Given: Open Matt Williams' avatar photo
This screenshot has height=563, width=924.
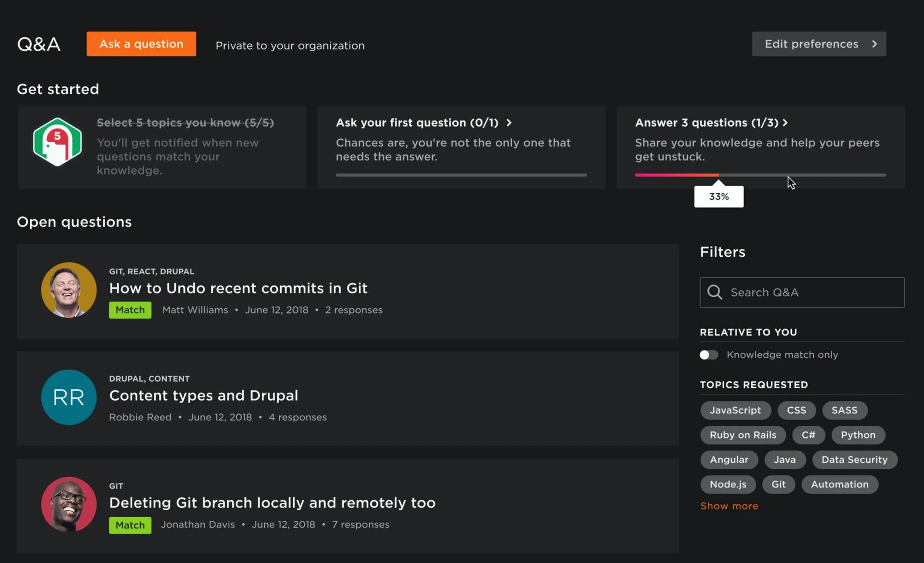Looking at the screenshot, I should [69, 290].
